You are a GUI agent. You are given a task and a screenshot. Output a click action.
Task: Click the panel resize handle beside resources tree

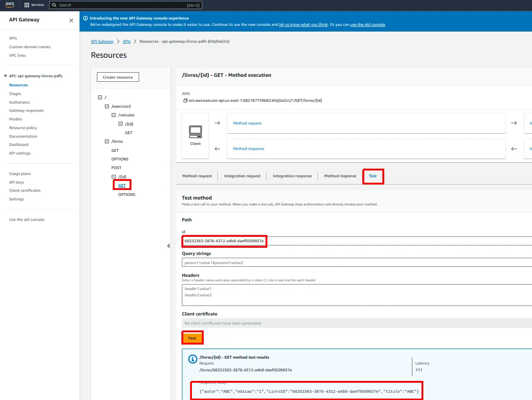pos(169,246)
